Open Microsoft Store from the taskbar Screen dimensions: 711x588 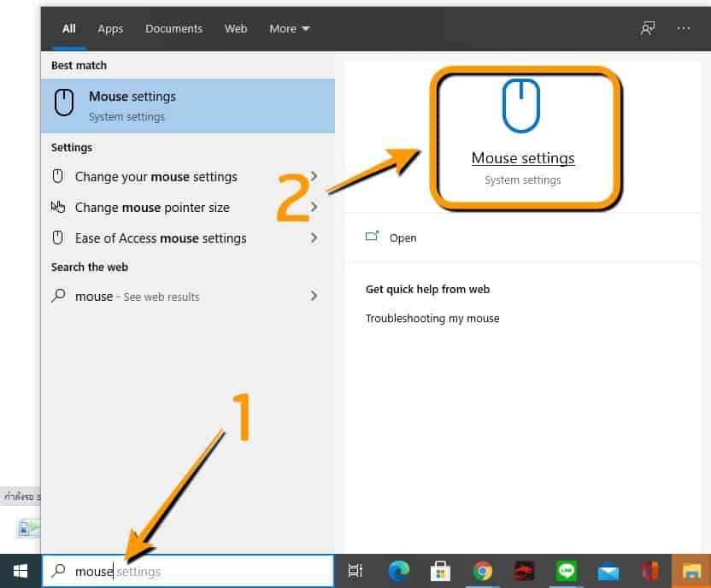pyautogui.click(x=440, y=571)
